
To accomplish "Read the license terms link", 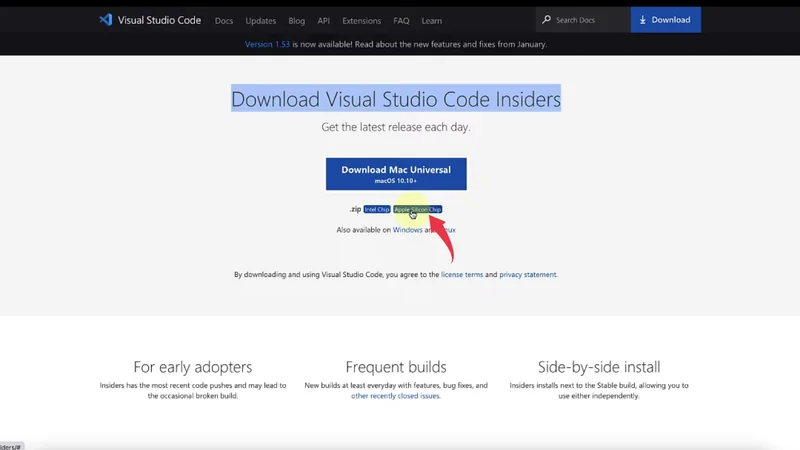I will click(461, 274).
